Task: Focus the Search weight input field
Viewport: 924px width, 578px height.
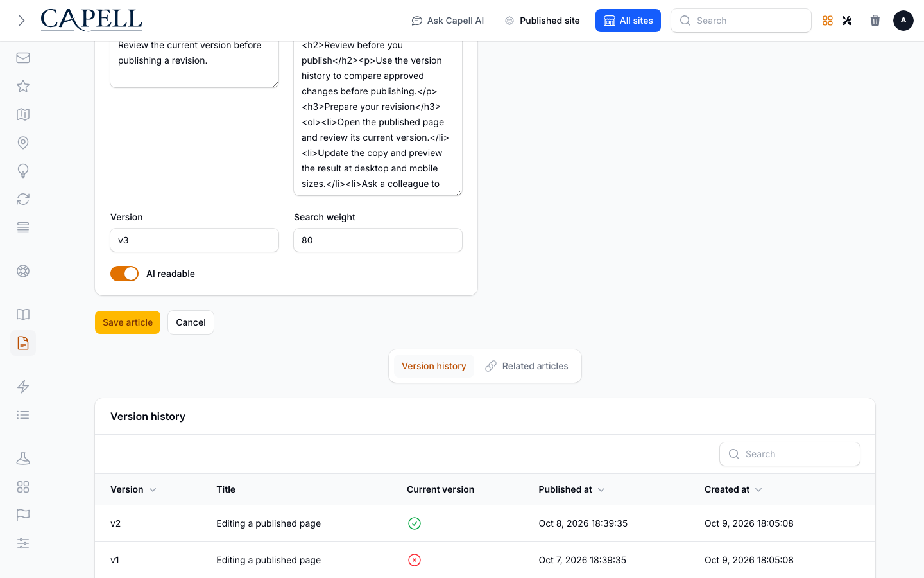Action: click(x=378, y=240)
